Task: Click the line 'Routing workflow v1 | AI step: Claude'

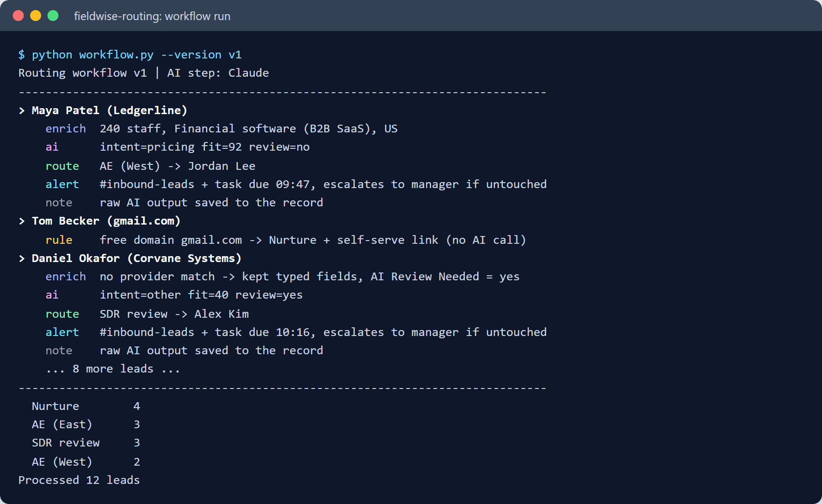Action: (143, 73)
